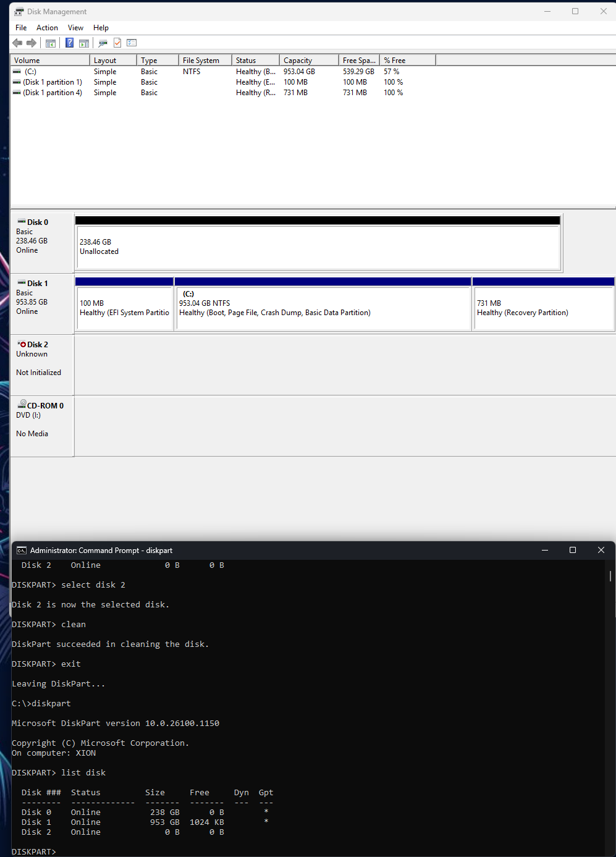Toggle Show/Hide Action Pane toolbar icon
The image size is (616, 857).
[84, 43]
